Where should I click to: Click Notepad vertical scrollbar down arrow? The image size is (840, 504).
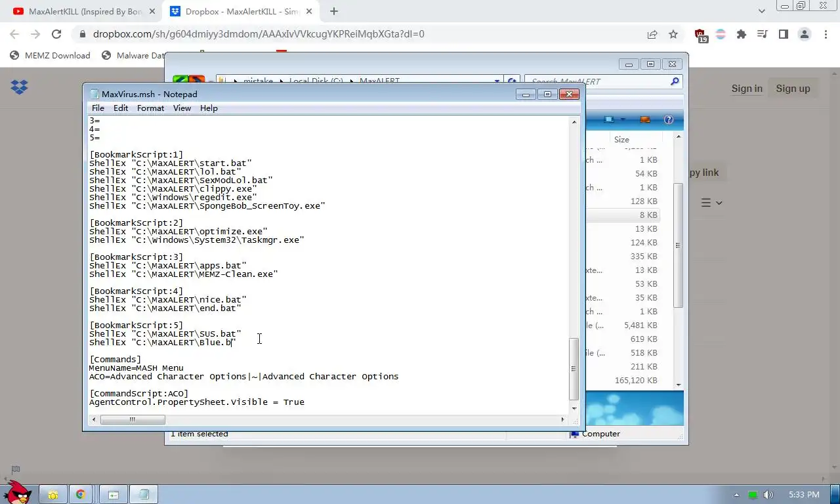tap(574, 409)
